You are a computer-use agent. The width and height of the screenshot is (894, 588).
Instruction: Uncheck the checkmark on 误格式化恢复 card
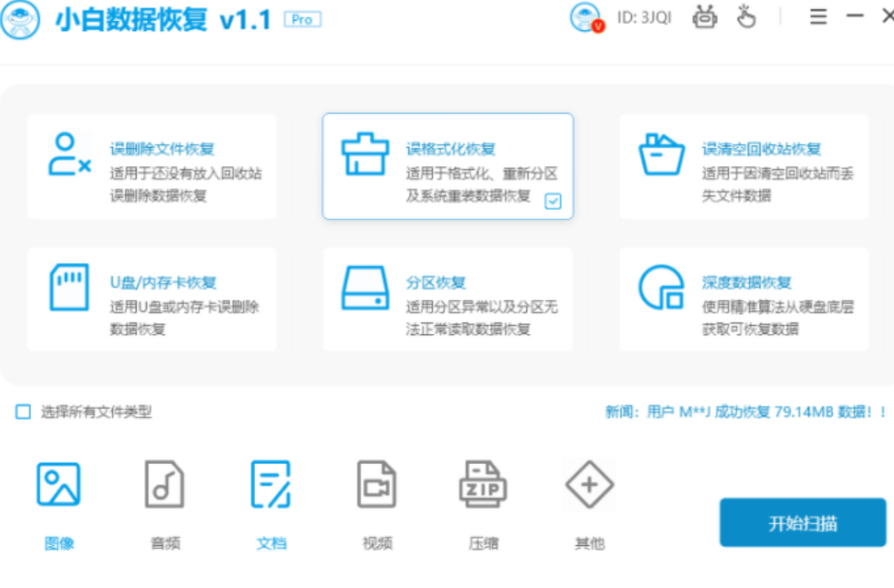point(552,201)
